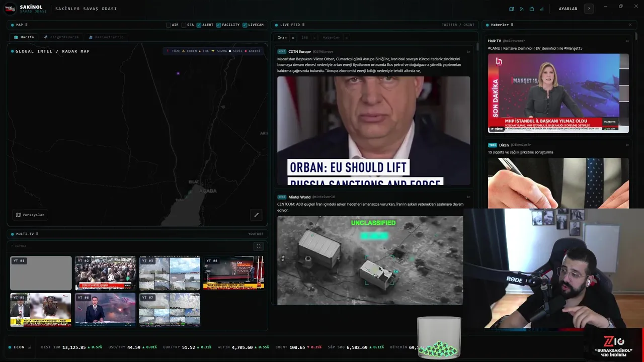The height and width of the screenshot is (362, 644).
Task: Open the YT #3 webcam grid tile
Action: 170,273
